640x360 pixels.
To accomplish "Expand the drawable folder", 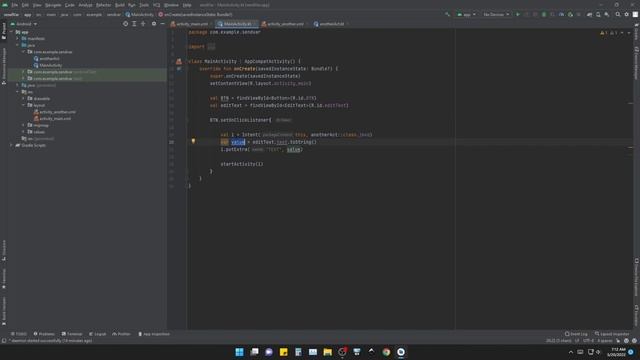I will pos(23,99).
